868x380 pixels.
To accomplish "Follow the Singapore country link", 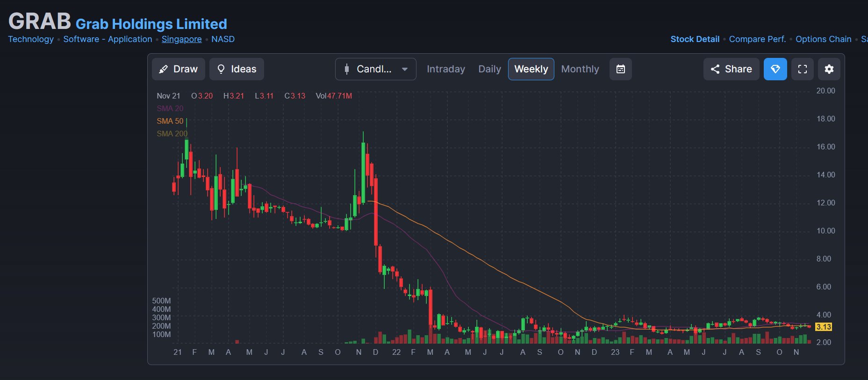I will click(182, 39).
